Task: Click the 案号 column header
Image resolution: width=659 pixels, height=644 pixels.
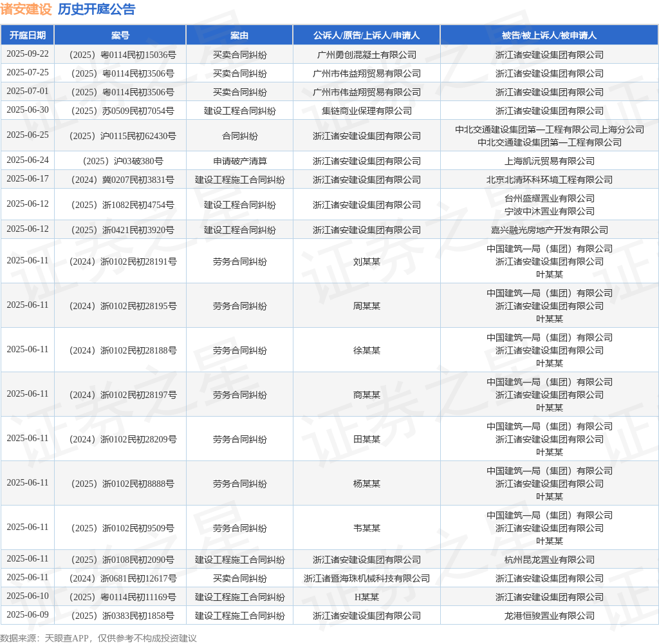Action: (120, 35)
